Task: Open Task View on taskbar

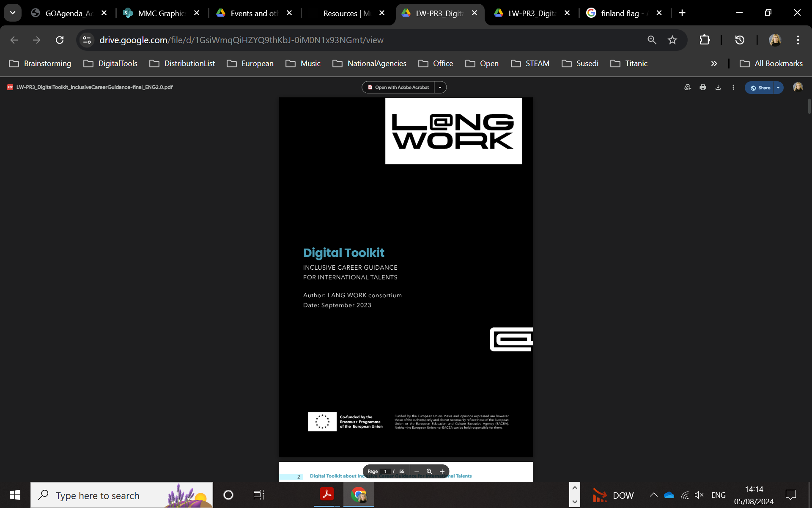Action: [258, 495]
